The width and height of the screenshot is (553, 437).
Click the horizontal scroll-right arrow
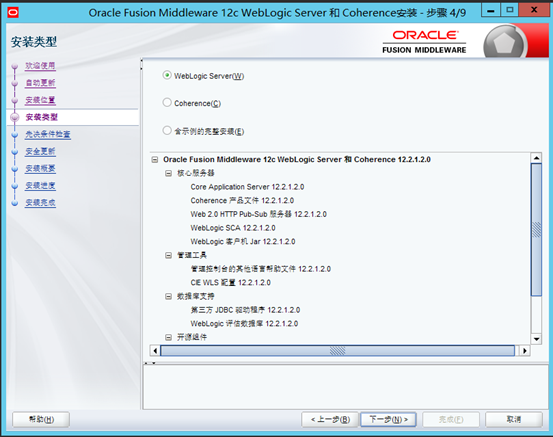coord(525,351)
